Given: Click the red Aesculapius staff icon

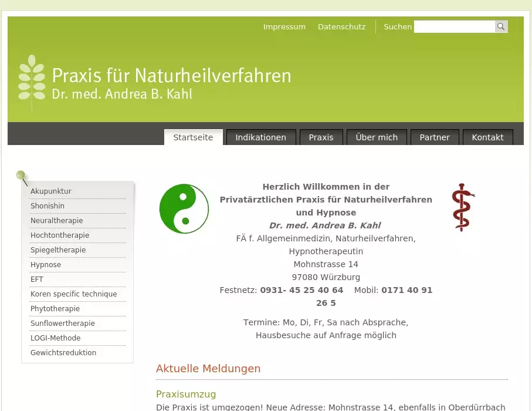Looking at the screenshot, I should [x=463, y=207].
